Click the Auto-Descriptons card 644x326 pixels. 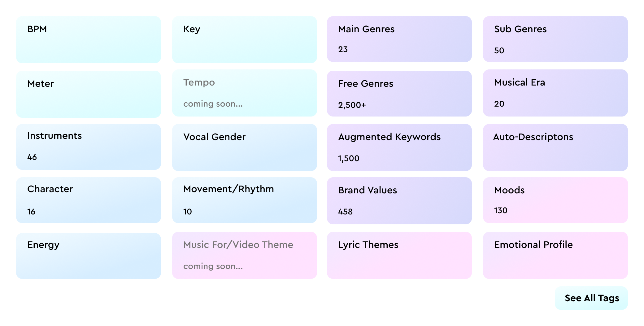(x=555, y=148)
